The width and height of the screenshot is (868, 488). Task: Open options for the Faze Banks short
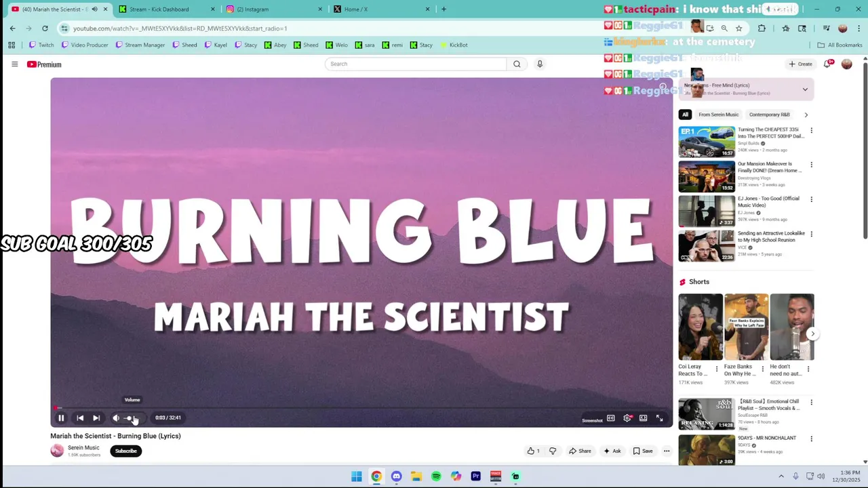[x=762, y=369]
